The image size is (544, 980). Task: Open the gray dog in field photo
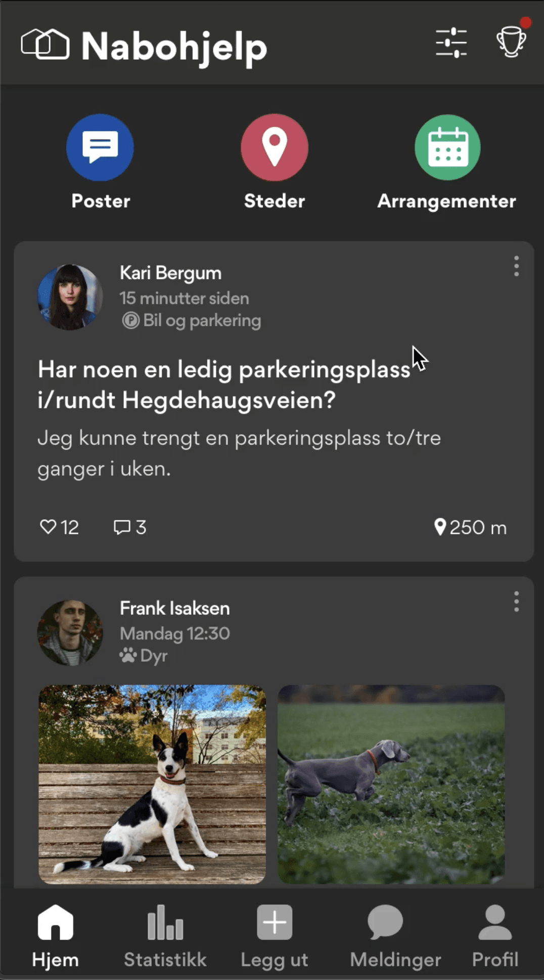tap(391, 784)
